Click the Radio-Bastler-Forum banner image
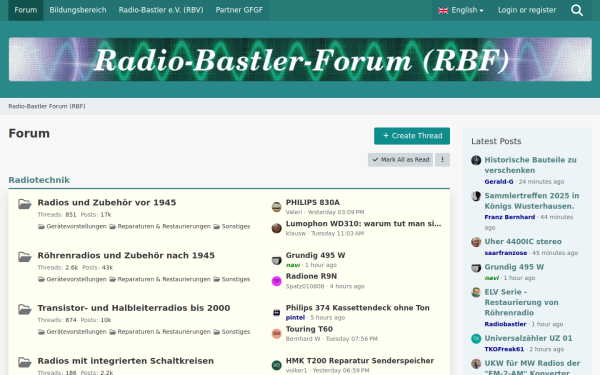The height and width of the screenshot is (375, 600). pos(300,59)
